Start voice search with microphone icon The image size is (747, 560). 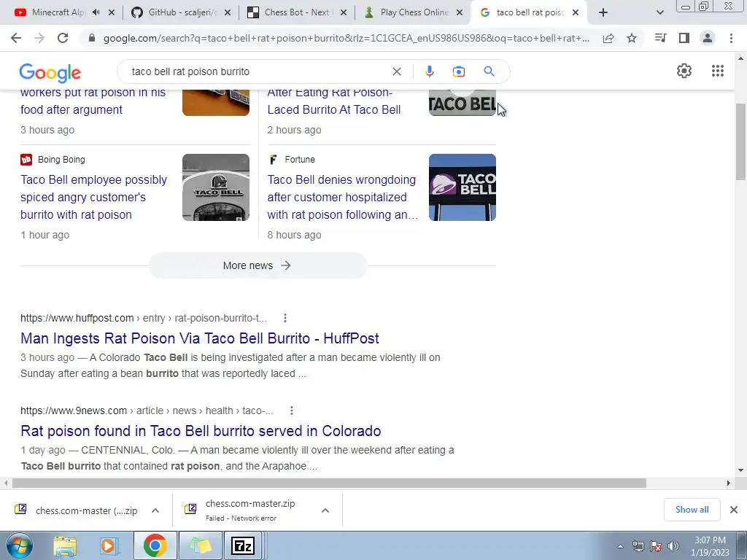click(429, 71)
